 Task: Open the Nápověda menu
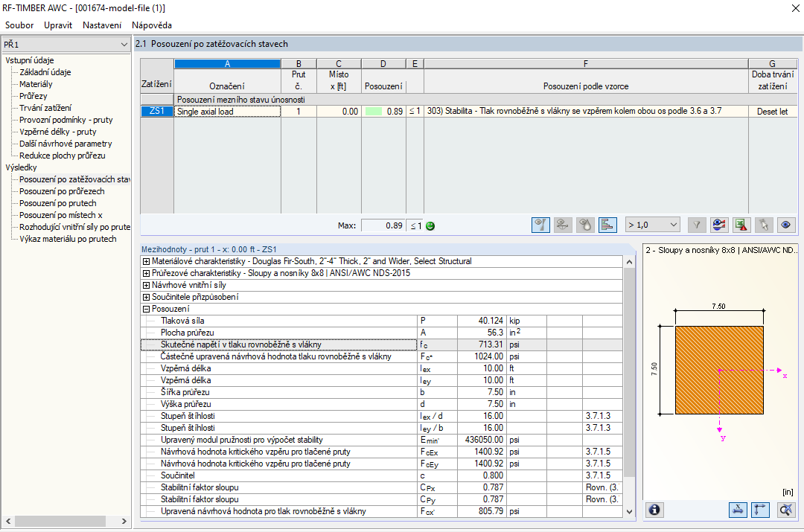[152, 25]
